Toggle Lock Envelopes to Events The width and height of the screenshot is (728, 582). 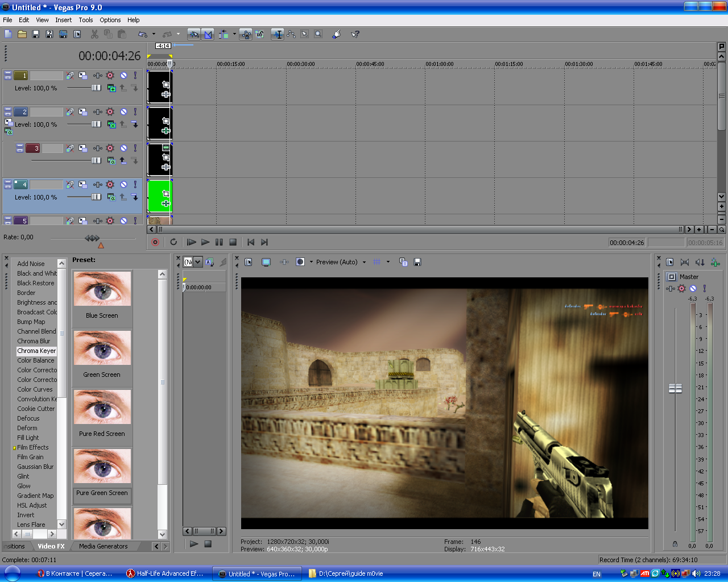[x=246, y=34]
